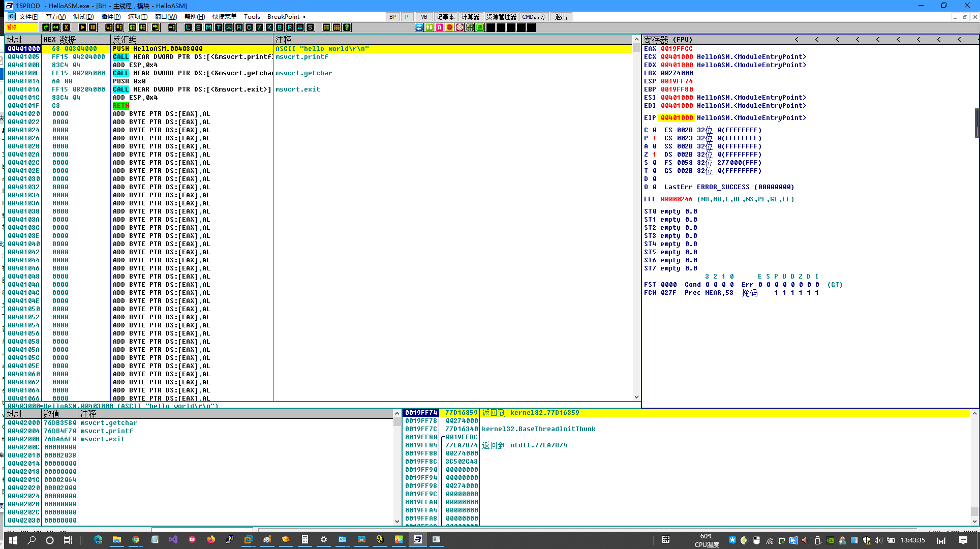This screenshot has height=549, width=980.
Task: Click Go To Address toolbar icon
Action: pos(172,27)
